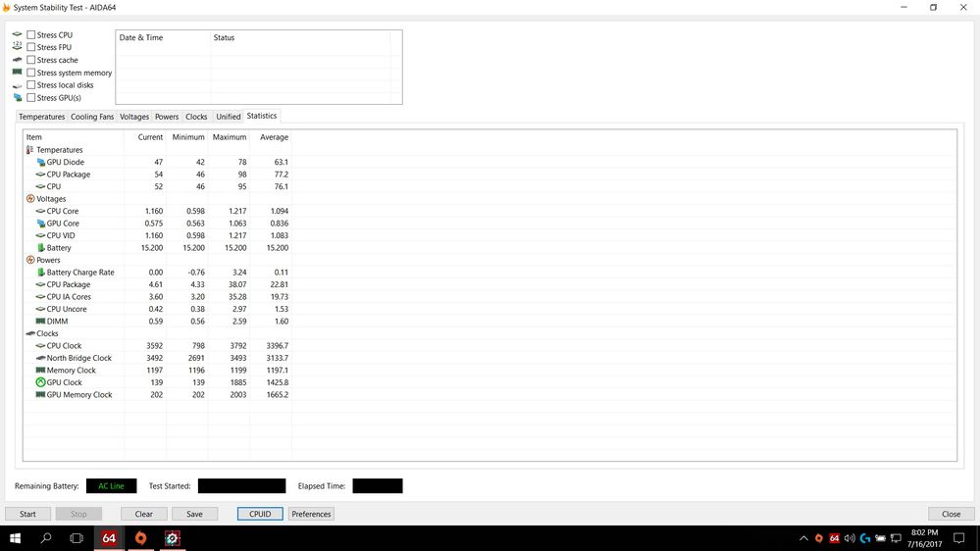Screen dimensions: 980x551
Task: Click the Battery voltage icon
Action: (40, 248)
